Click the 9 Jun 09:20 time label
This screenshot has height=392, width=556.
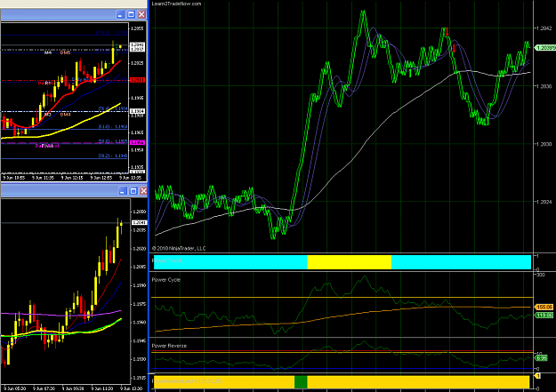(73, 388)
